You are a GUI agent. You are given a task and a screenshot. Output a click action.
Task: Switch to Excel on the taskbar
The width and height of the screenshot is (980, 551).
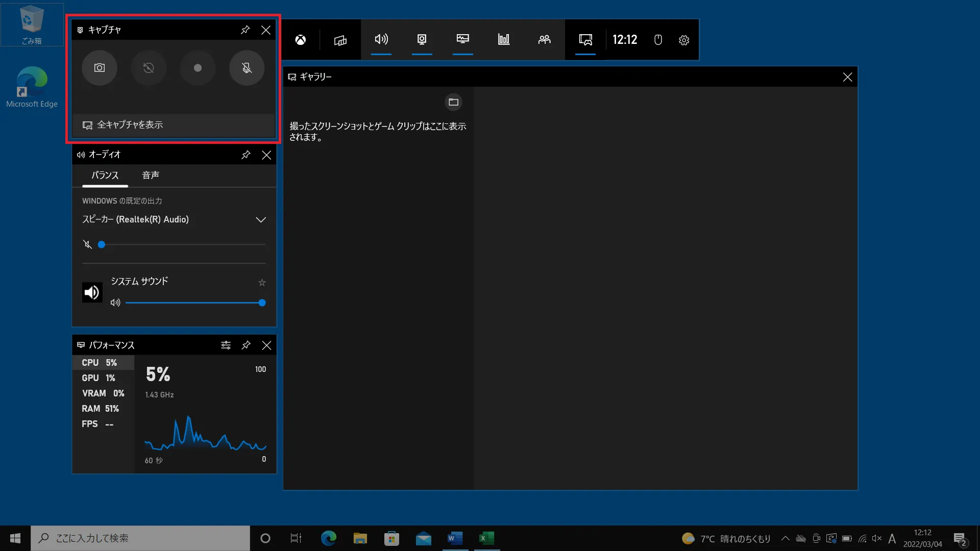(x=487, y=538)
